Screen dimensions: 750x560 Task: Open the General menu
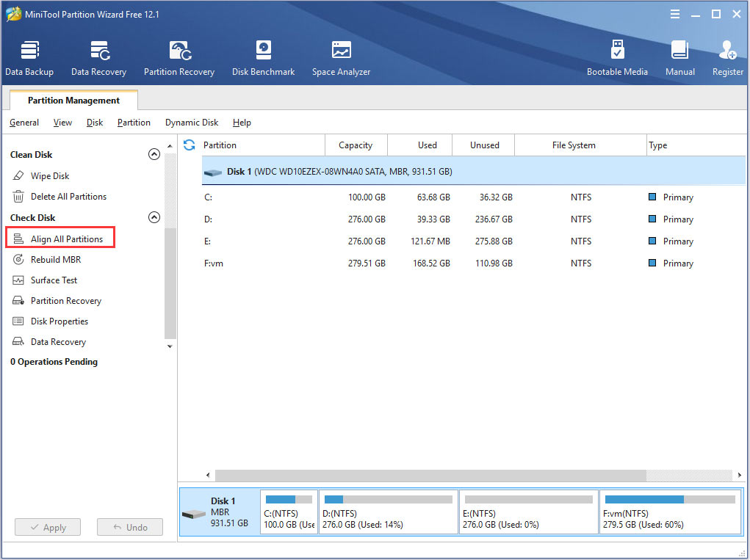pos(24,123)
